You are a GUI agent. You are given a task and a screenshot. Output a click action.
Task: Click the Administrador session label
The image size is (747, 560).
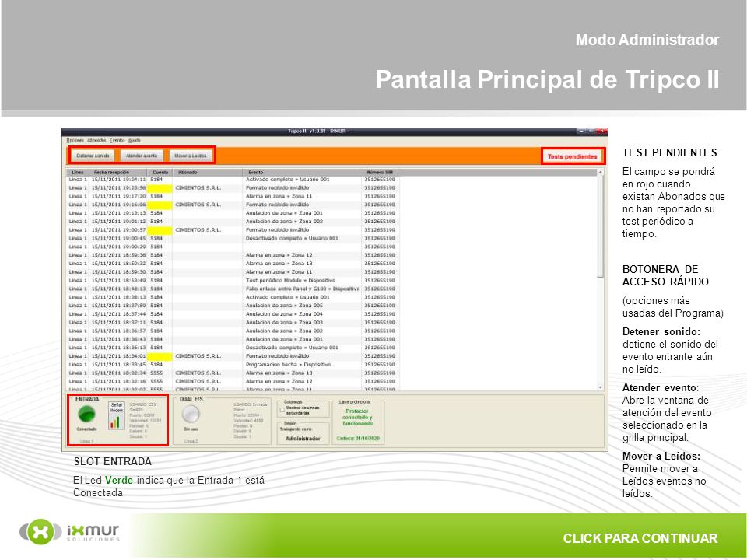click(303, 439)
